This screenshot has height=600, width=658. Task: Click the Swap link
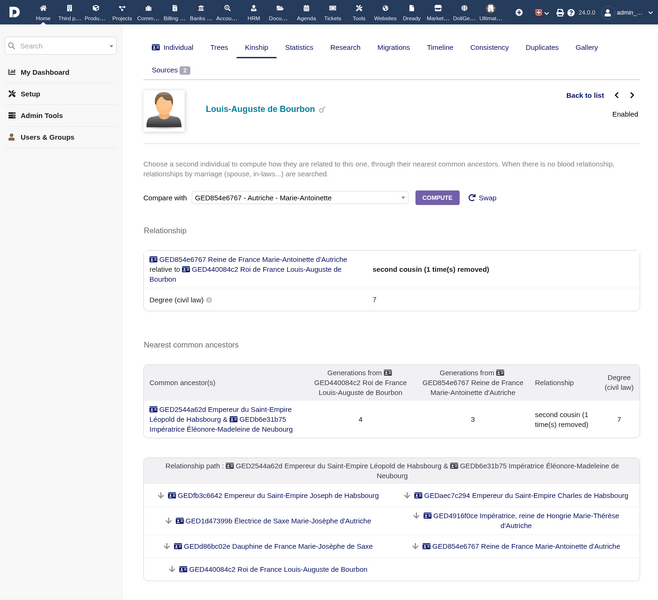pyautogui.click(x=482, y=198)
